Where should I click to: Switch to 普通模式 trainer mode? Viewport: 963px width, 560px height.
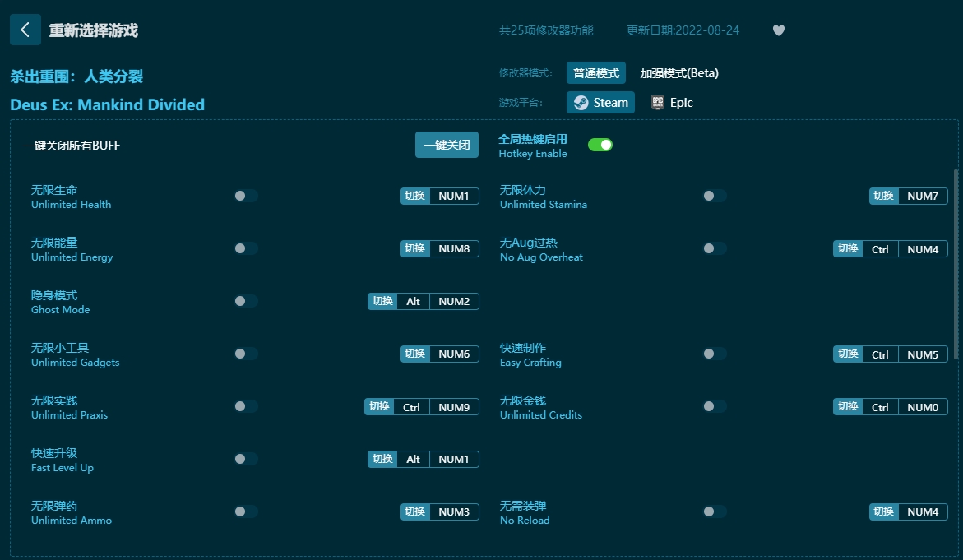(595, 73)
